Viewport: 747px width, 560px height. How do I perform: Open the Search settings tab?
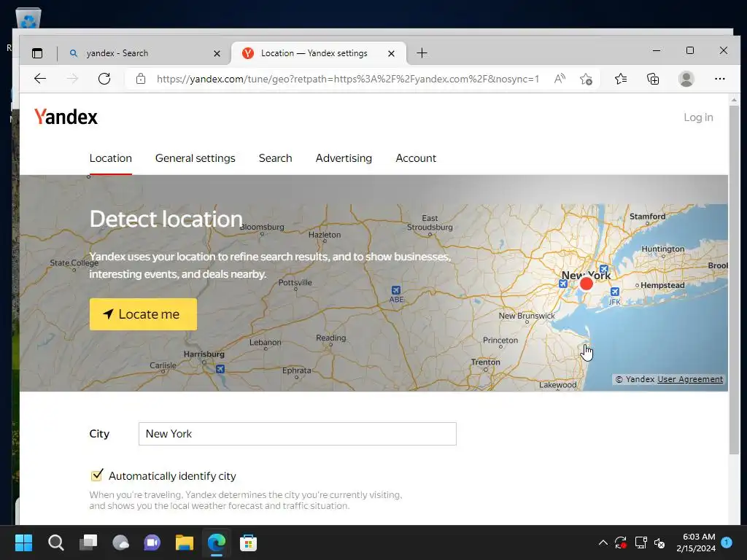(x=275, y=158)
